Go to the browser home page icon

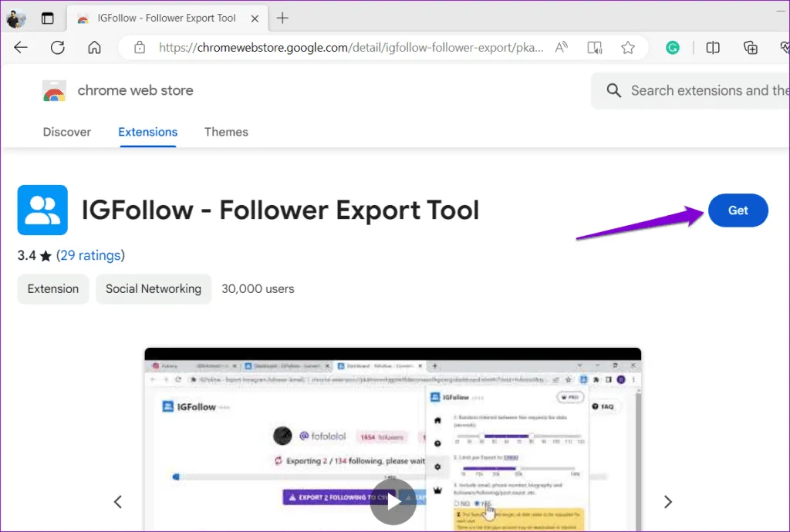(94, 48)
